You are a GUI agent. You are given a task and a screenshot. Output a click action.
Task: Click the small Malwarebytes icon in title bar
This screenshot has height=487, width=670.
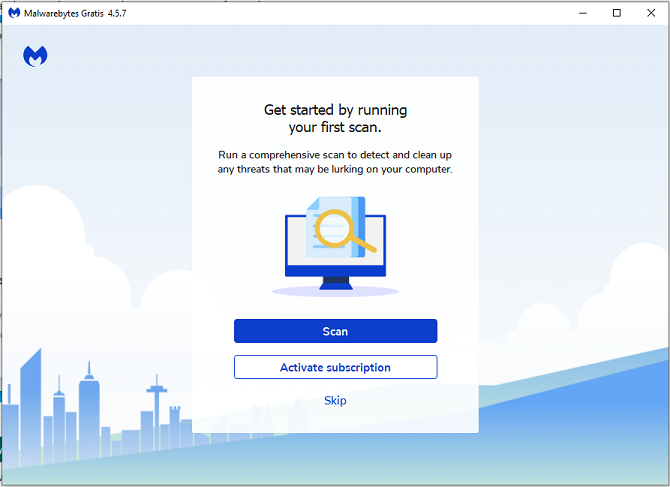point(14,13)
